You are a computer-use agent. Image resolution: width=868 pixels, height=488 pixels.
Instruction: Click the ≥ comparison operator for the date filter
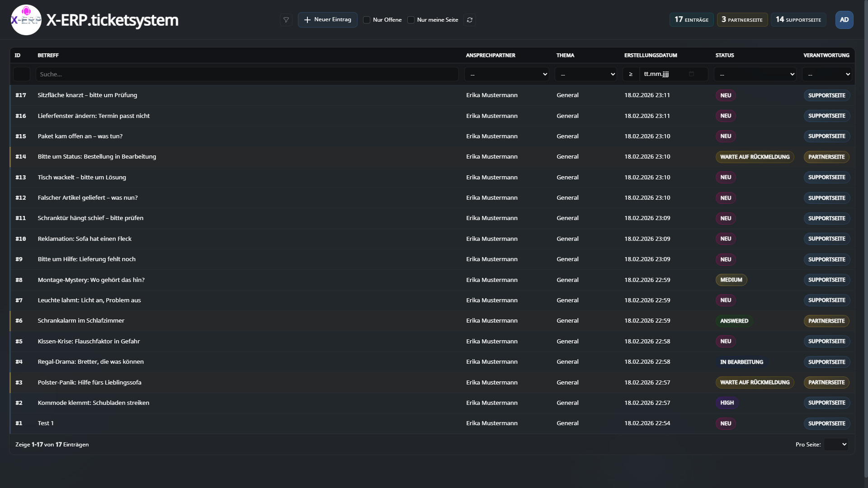pos(631,74)
